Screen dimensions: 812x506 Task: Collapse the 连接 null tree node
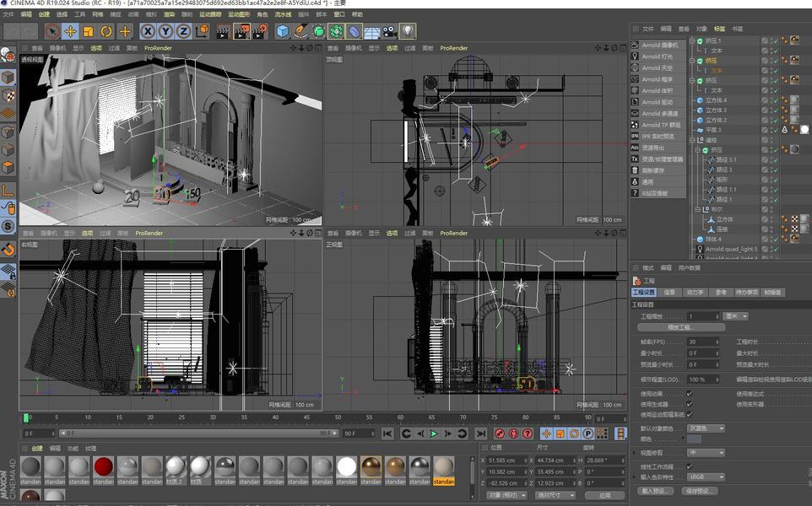pos(692,140)
